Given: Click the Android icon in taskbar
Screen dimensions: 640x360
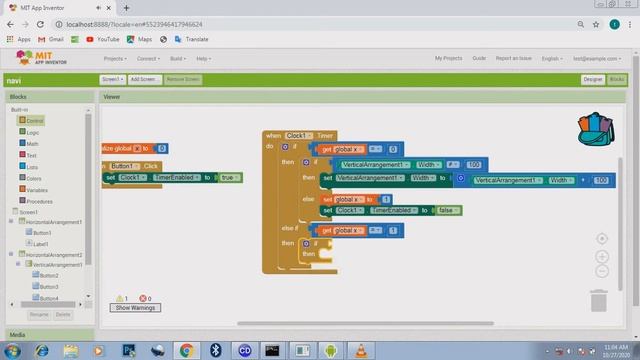Looking at the screenshot, I should [331, 351].
